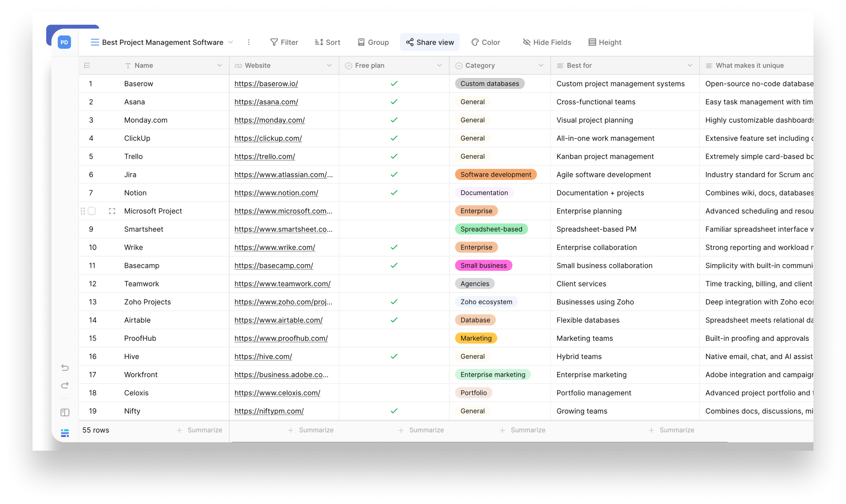Click Summarize under the Free plan column
Image resolution: width=846 pixels, height=504 pixels.
point(421,430)
